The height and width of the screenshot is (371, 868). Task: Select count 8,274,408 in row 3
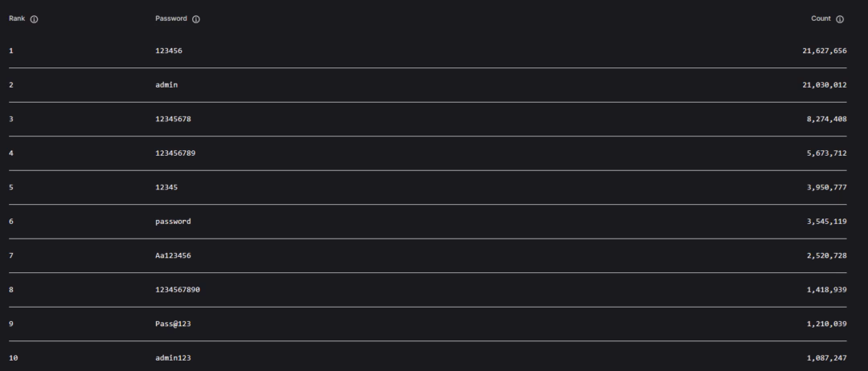[x=826, y=119]
